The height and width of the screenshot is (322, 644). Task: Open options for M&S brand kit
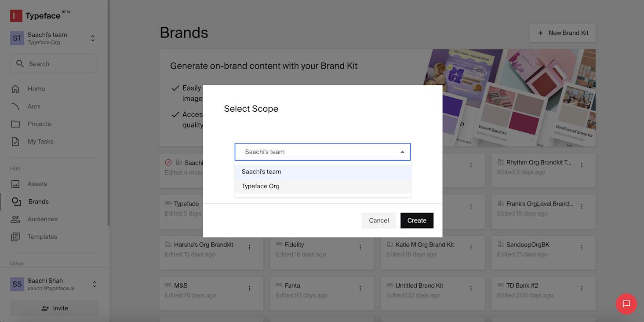[x=249, y=288]
